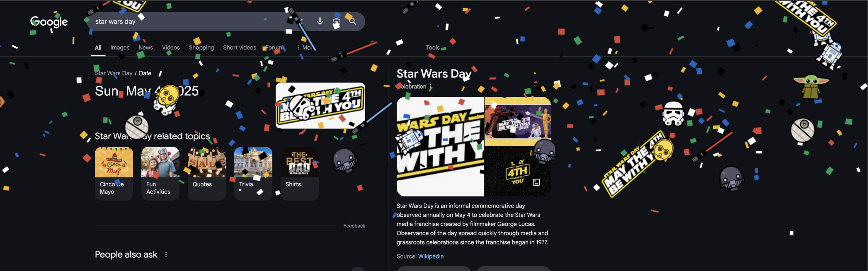
Task: Switch to the News tab
Action: (x=145, y=48)
